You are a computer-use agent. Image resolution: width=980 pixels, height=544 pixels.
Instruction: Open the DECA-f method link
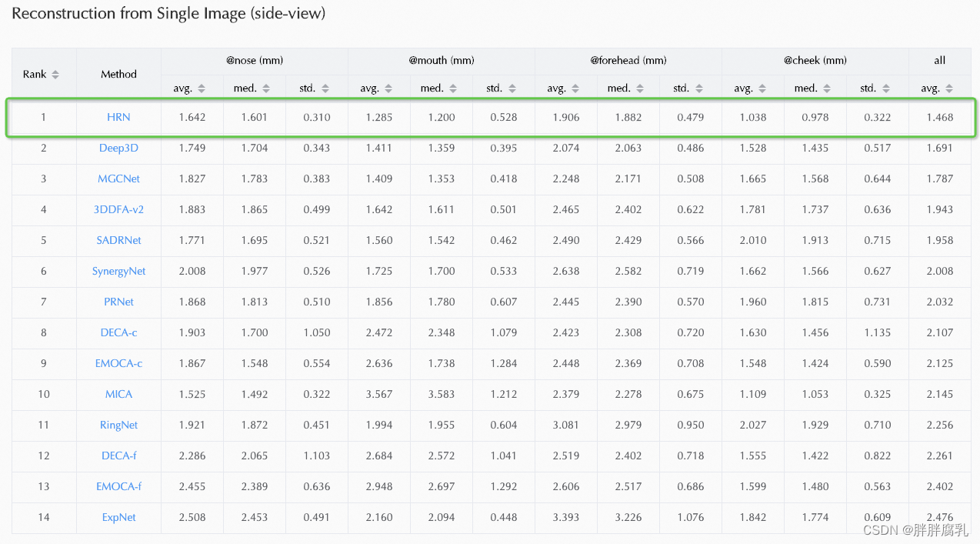click(x=118, y=456)
